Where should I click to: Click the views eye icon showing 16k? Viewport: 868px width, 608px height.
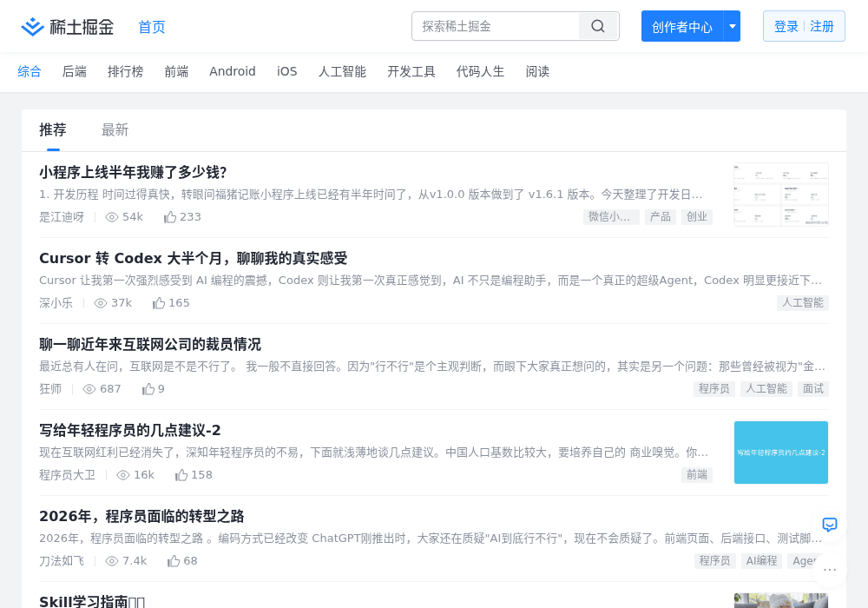(x=123, y=475)
